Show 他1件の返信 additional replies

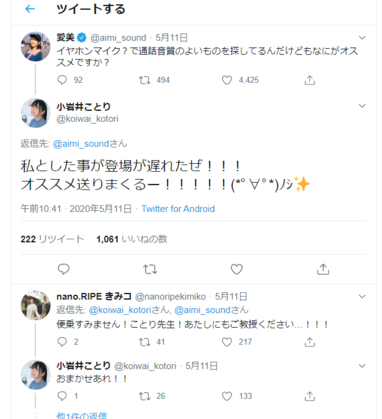coord(82,416)
